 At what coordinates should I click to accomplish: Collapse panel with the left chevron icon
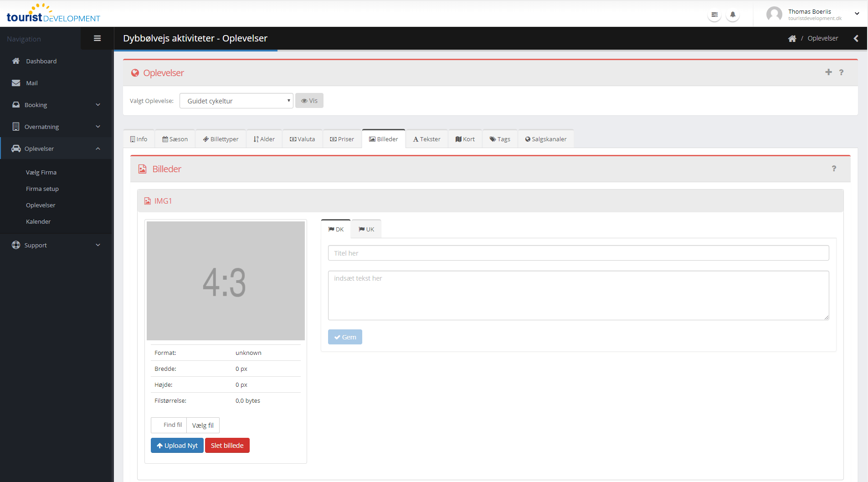(x=856, y=39)
